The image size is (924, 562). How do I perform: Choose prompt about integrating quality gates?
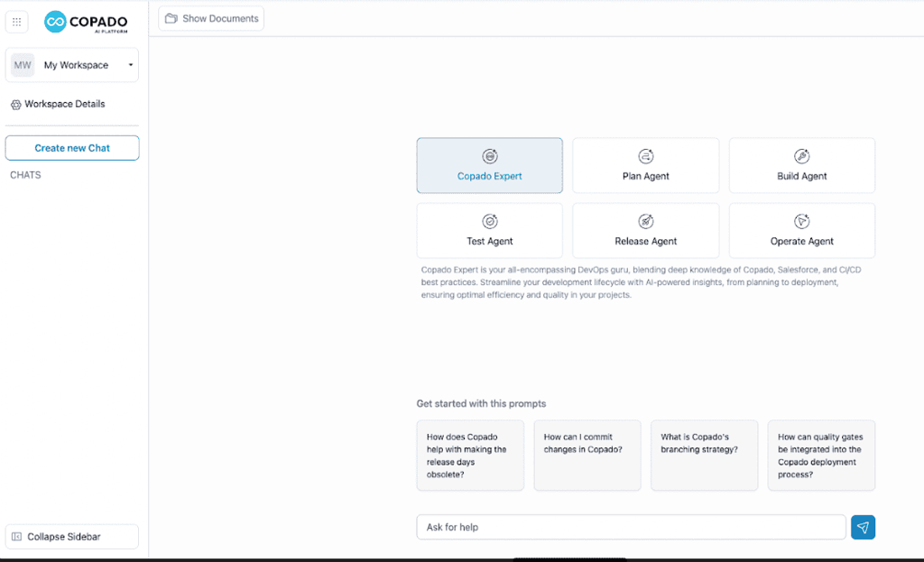pyautogui.click(x=821, y=456)
